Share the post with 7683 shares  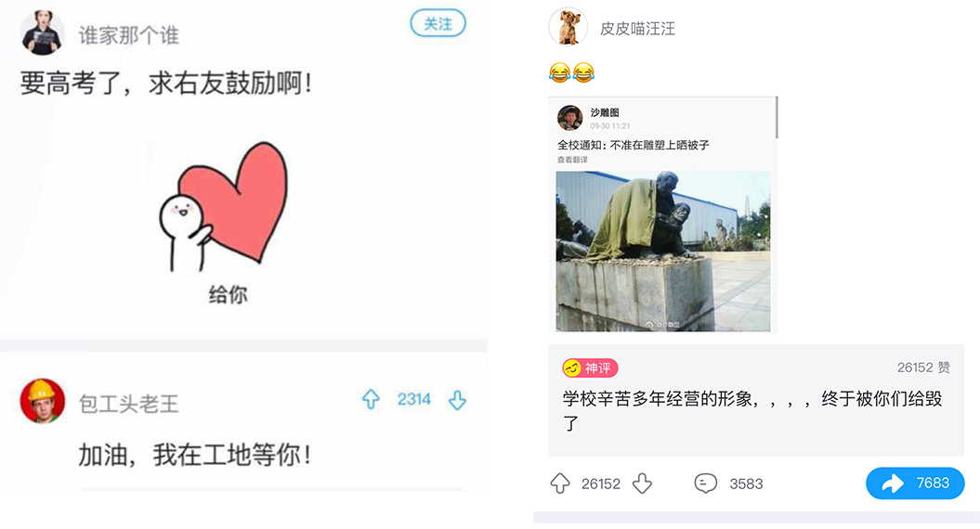pos(915,483)
